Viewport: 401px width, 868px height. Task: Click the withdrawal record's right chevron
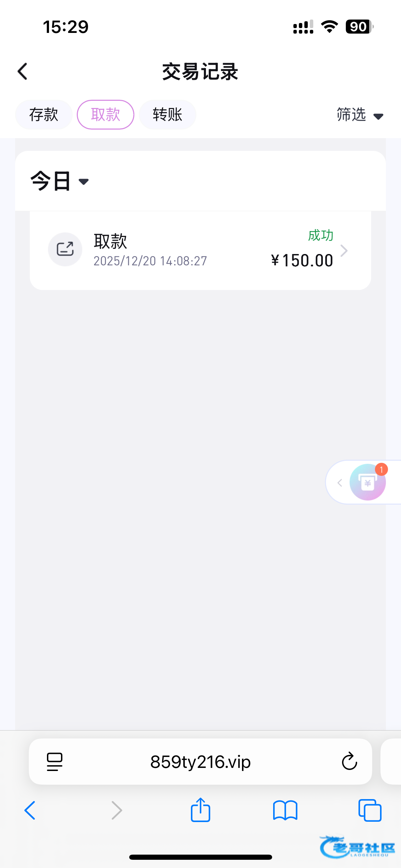[344, 251]
